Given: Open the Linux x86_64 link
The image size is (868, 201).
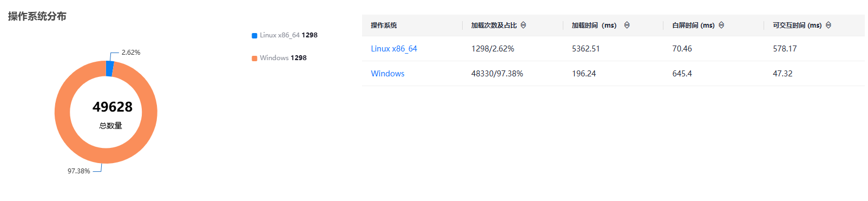Looking at the screenshot, I should click(394, 49).
